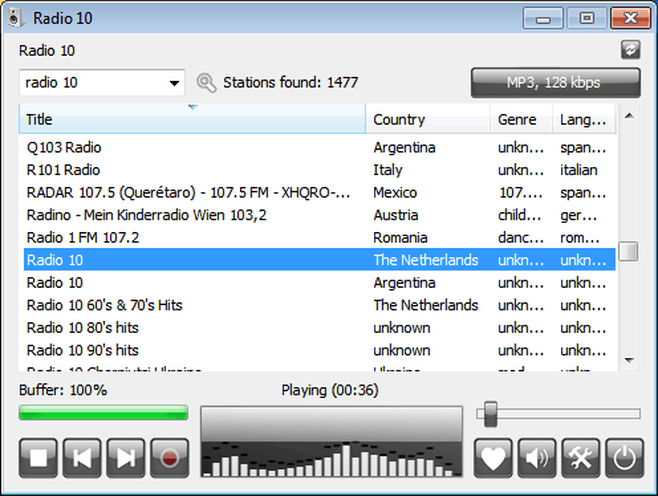Click Italy in the Country column
Screen dimensions: 658x496
click(388, 170)
